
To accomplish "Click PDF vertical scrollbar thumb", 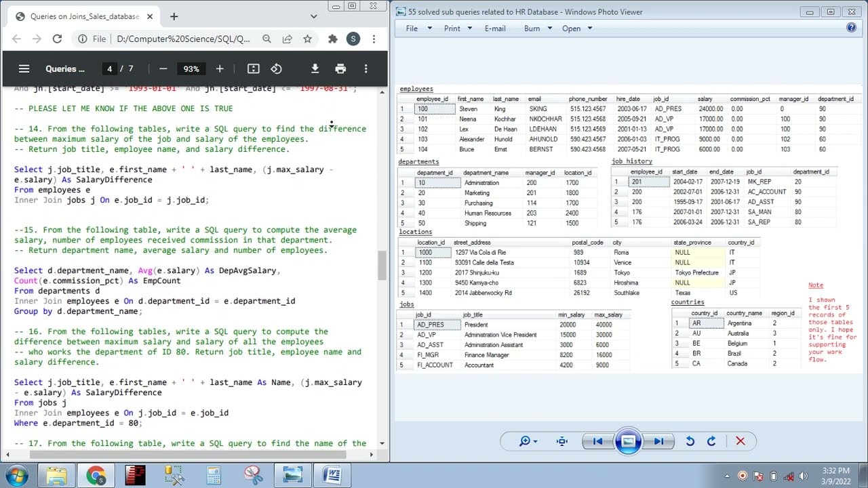I will pos(382,266).
